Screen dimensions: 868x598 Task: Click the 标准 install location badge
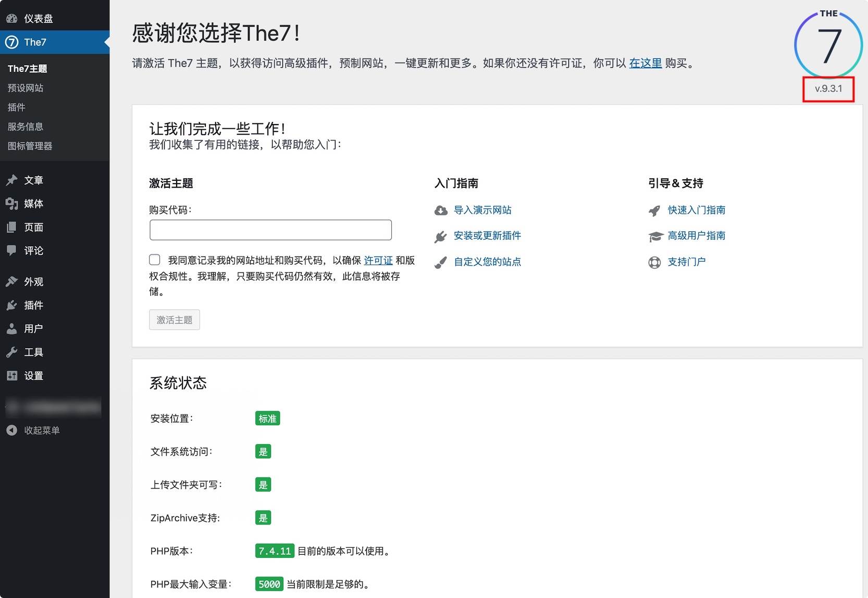coord(268,419)
